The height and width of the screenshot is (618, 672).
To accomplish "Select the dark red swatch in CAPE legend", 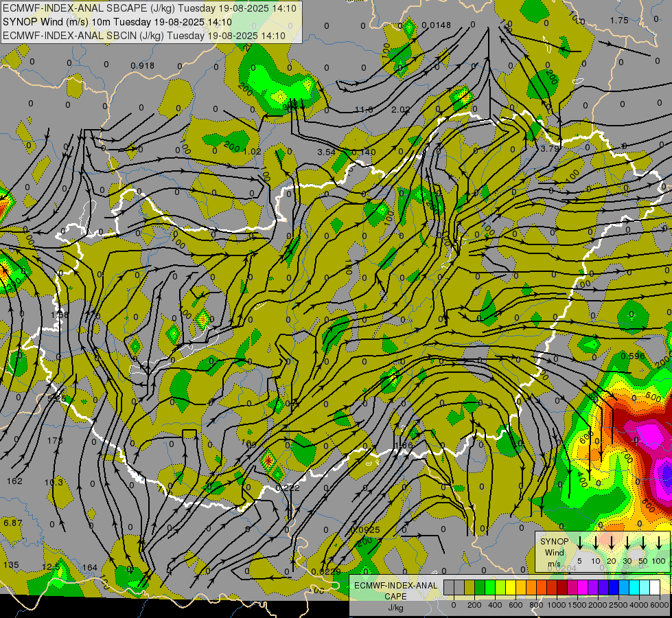I will pos(562,587).
